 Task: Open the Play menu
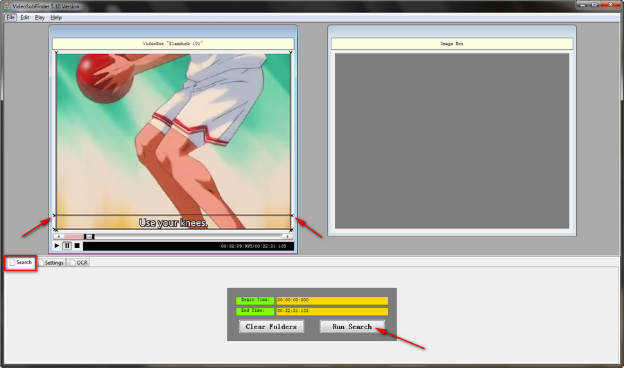pyautogui.click(x=39, y=18)
